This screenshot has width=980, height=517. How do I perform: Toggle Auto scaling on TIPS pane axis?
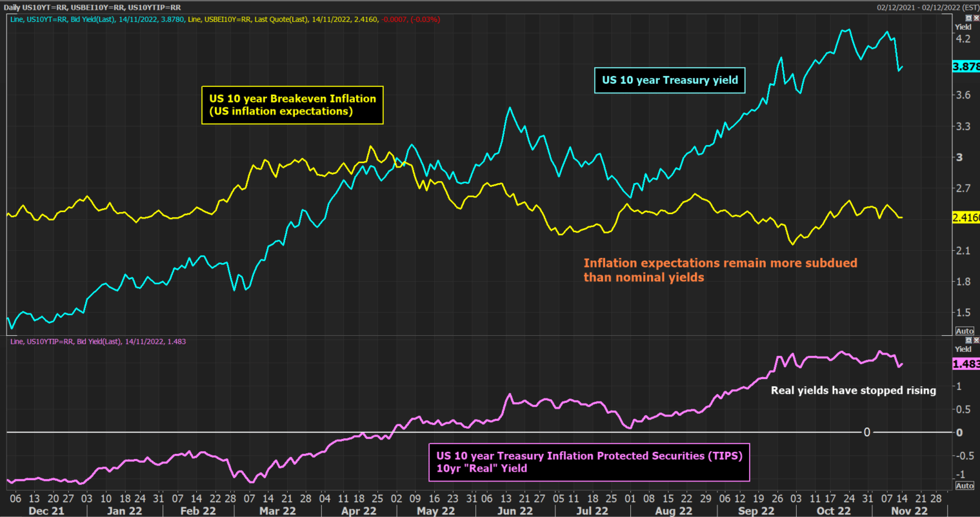[965, 485]
